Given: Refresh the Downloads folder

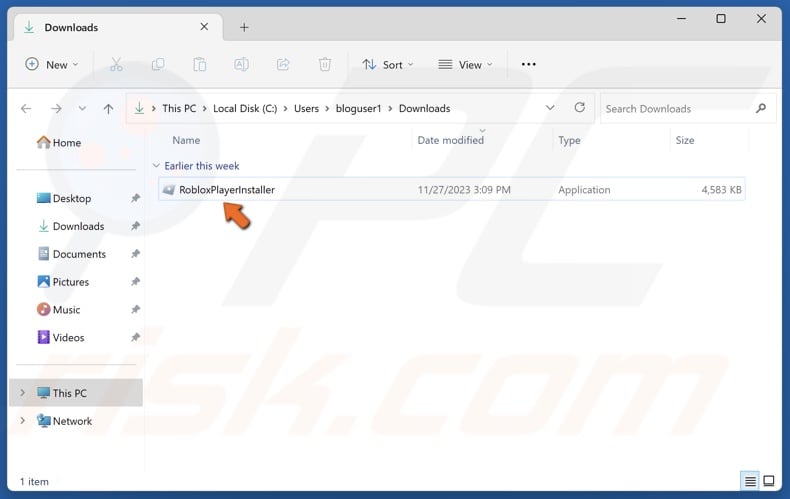Looking at the screenshot, I should point(580,107).
